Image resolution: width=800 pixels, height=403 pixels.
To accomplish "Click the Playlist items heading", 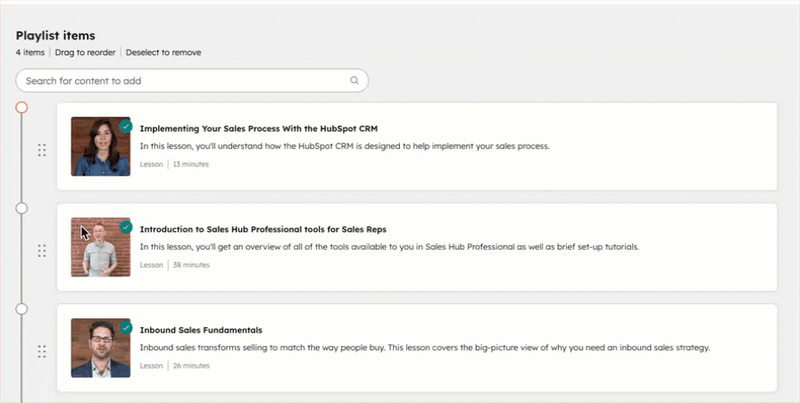I will point(56,35).
